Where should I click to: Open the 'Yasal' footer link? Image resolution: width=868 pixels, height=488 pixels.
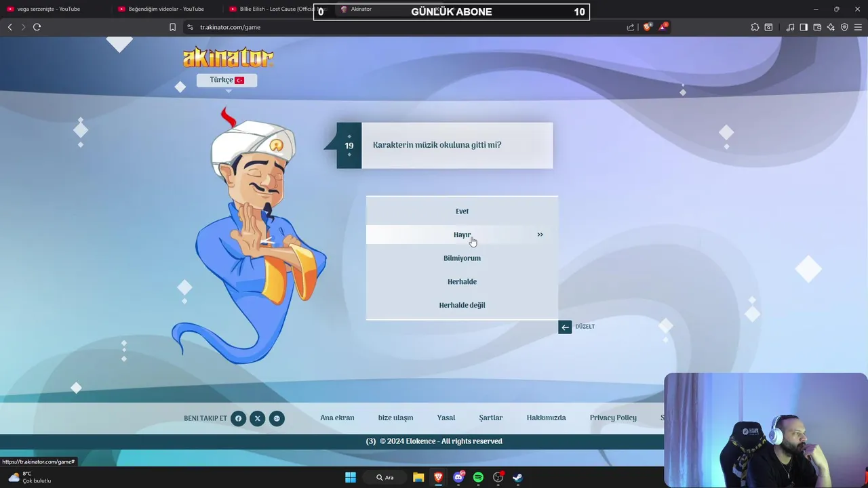(446, 418)
